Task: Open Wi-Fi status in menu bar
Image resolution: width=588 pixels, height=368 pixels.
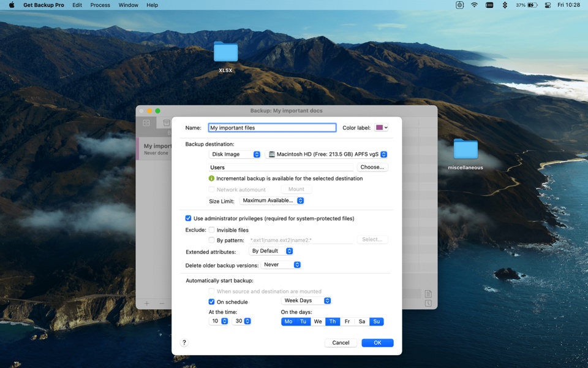Action: (474, 5)
